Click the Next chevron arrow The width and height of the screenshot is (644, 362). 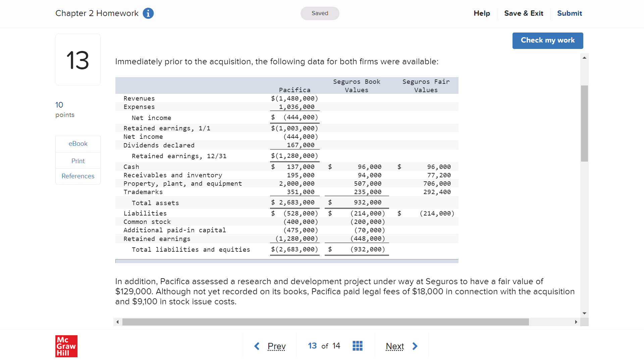pos(415,346)
